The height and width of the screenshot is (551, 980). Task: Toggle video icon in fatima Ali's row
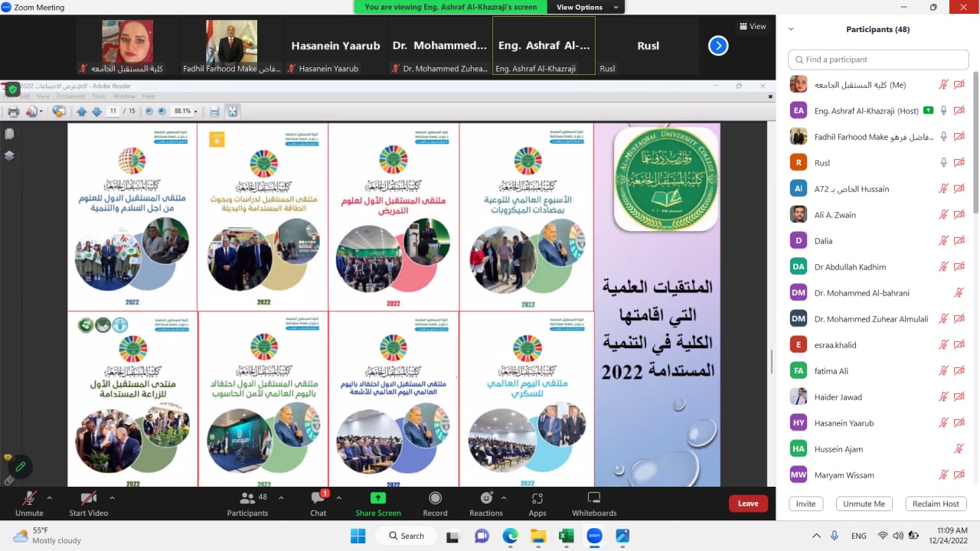click(x=959, y=371)
